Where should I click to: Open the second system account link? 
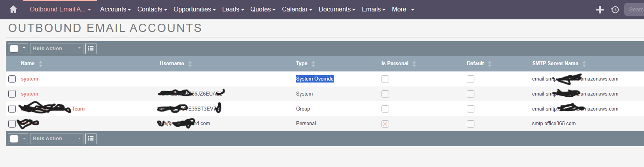point(30,94)
